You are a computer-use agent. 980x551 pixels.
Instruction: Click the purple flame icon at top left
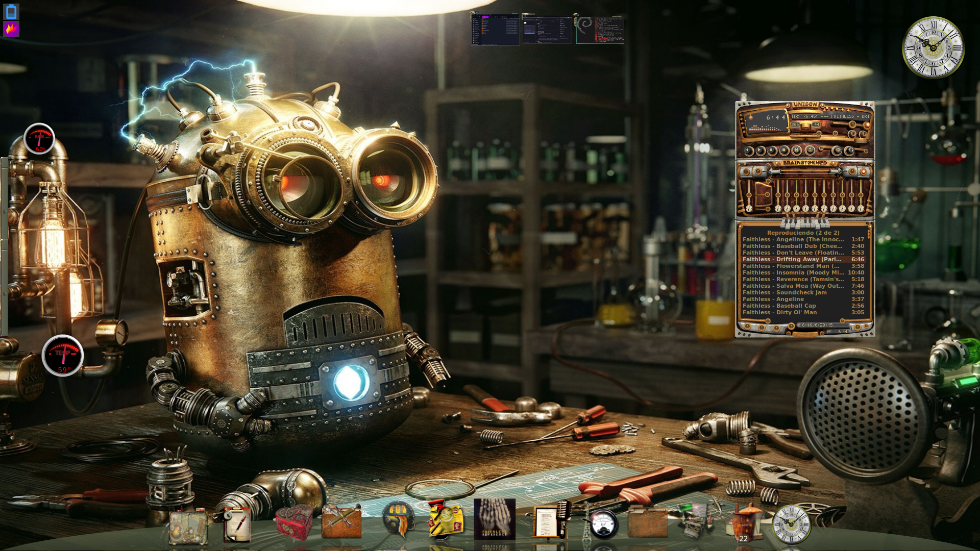tap(11, 29)
